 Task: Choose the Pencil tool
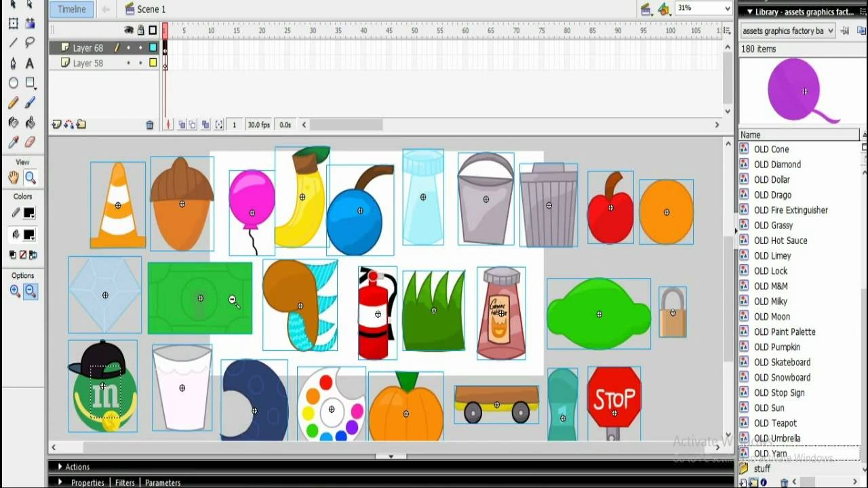(14, 103)
